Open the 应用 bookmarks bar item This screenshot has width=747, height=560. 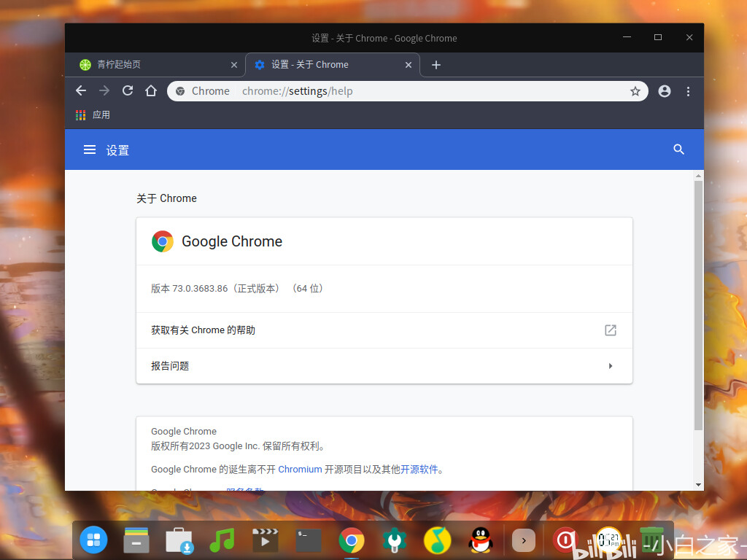93,114
